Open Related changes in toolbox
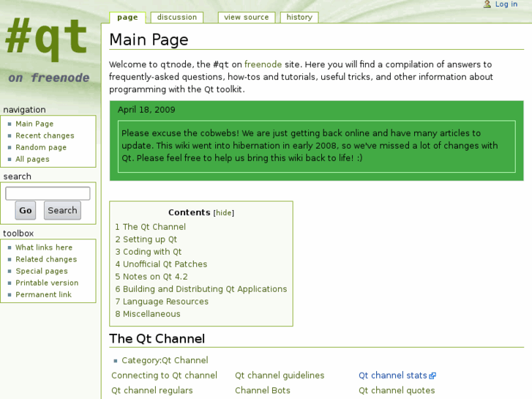This screenshot has width=532, height=399. (x=46, y=259)
